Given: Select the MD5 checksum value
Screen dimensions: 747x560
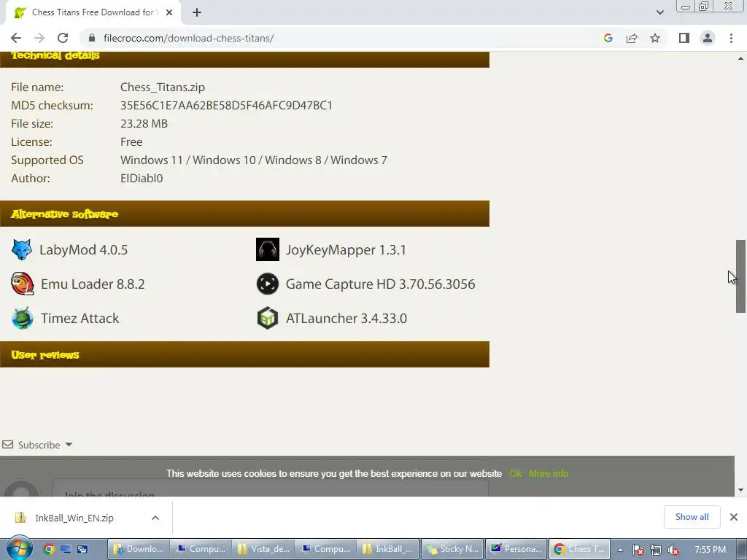Looking at the screenshot, I should coord(226,105).
